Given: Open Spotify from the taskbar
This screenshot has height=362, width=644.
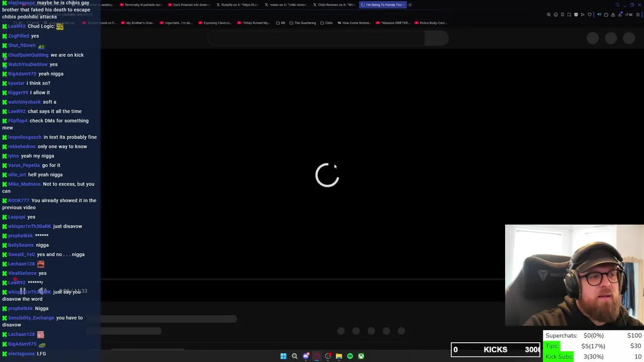Looking at the screenshot, I should [350, 356].
